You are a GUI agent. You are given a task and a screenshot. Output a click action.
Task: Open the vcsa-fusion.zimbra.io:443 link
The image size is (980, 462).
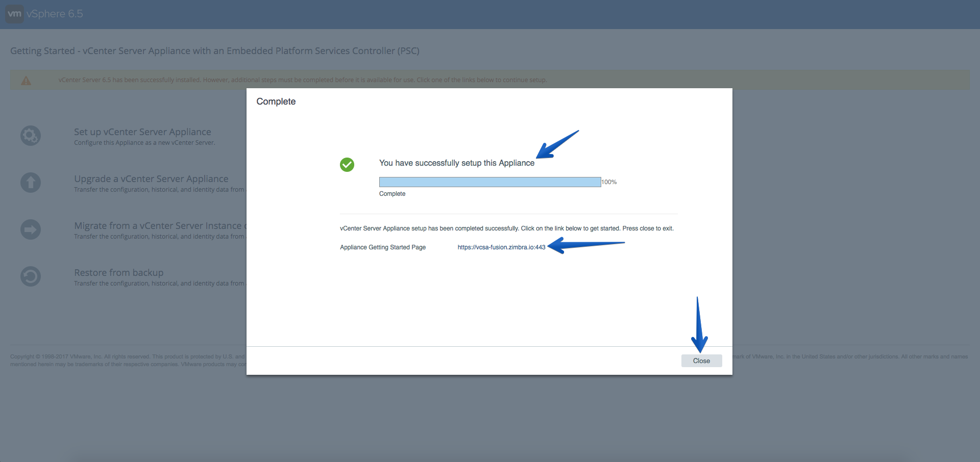pos(501,247)
